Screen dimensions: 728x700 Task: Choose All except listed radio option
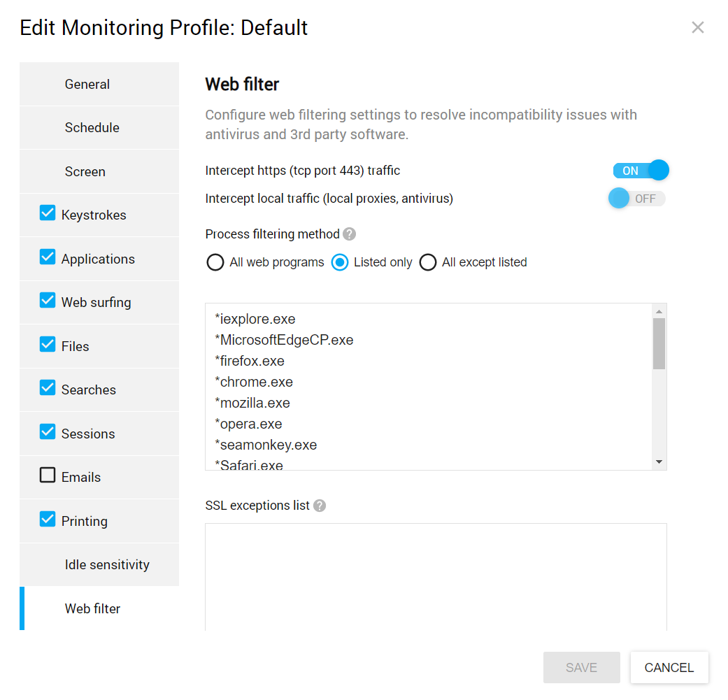point(428,263)
